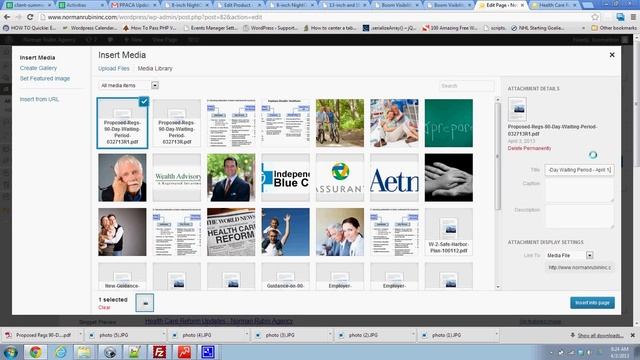Switch to the Media Library tab
Viewport: 640px width, 360px height.
click(155, 69)
